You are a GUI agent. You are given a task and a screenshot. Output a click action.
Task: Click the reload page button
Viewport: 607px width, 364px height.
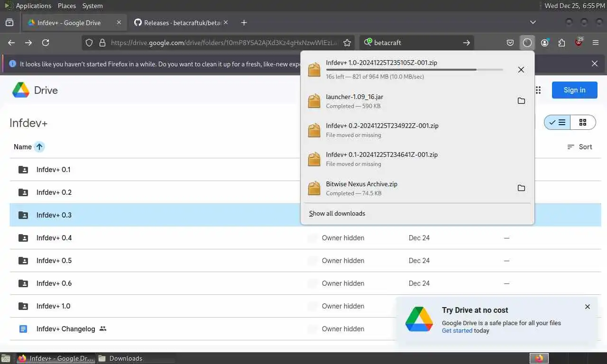tap(46, 43)
